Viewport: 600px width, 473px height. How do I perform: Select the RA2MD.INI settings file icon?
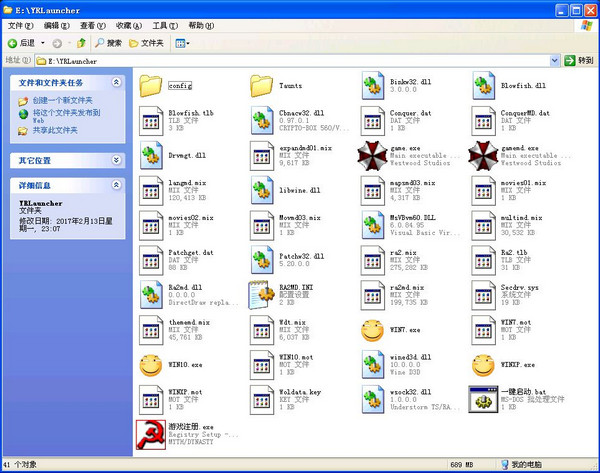tap(261, 295)
